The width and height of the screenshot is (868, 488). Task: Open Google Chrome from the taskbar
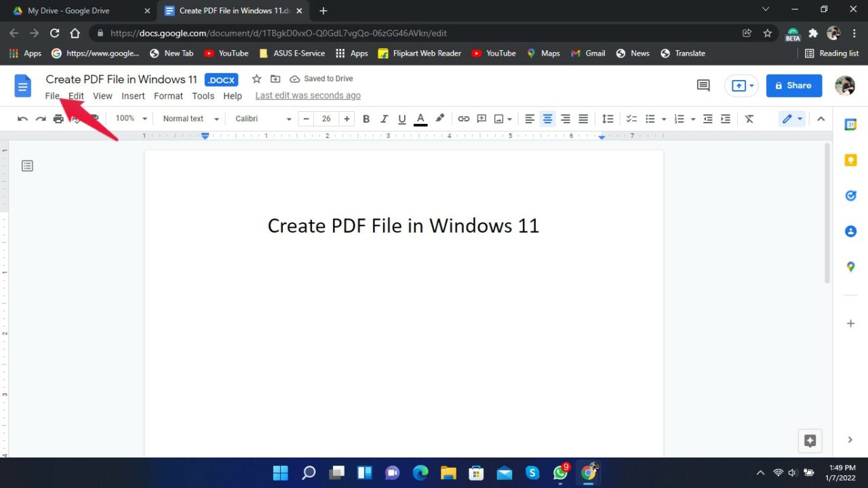coord(589,472)
